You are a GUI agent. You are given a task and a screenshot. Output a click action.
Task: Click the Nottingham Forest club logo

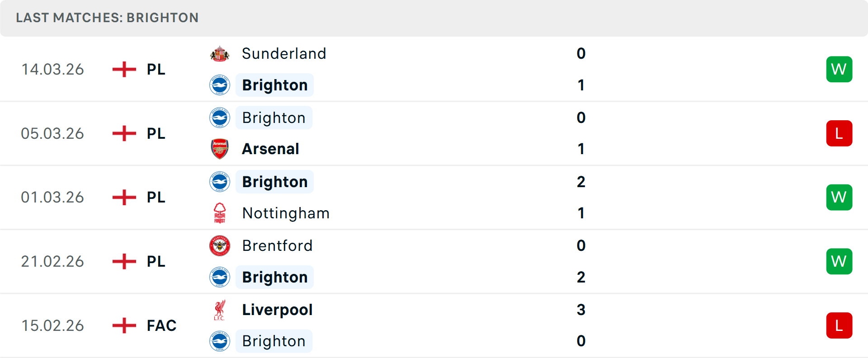[x=220, y=213]
